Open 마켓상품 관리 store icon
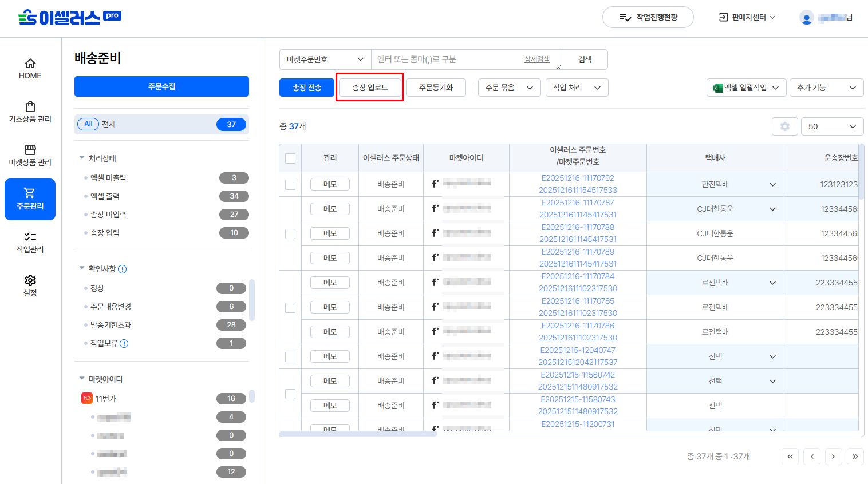868x484 pixels. [x=30, y=150]
